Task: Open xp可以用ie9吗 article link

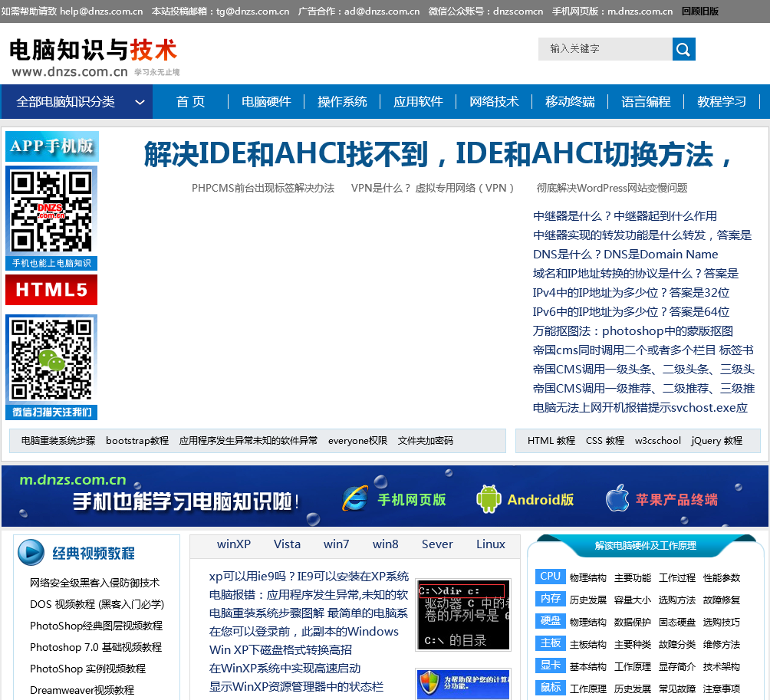Action: pos(309,577)
